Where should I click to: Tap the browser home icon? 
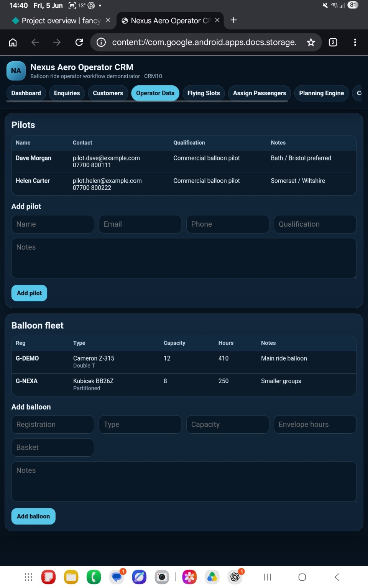(x=13, y=42)
